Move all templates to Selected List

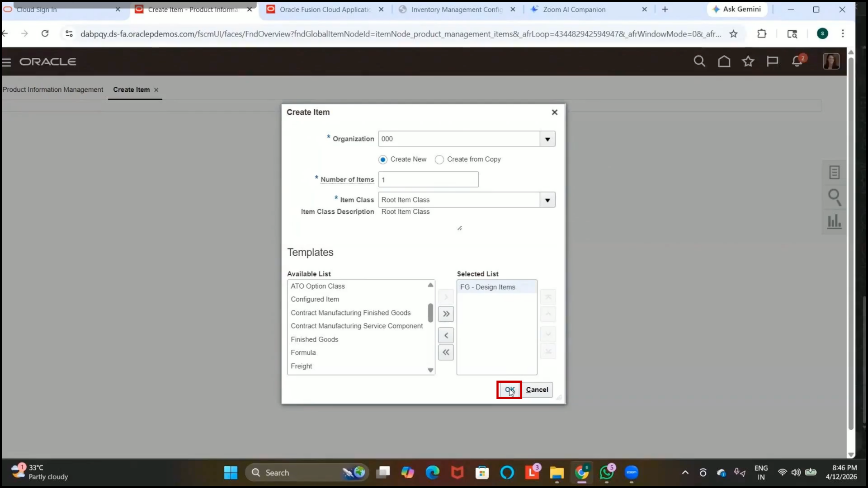[446, 314]
